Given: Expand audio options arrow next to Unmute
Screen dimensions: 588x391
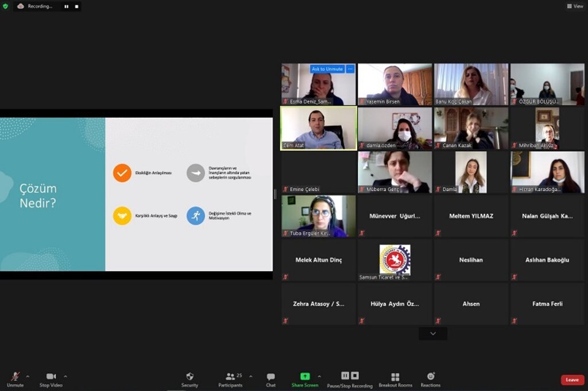Looking at the screenshot, I should [x=28, y=377].
